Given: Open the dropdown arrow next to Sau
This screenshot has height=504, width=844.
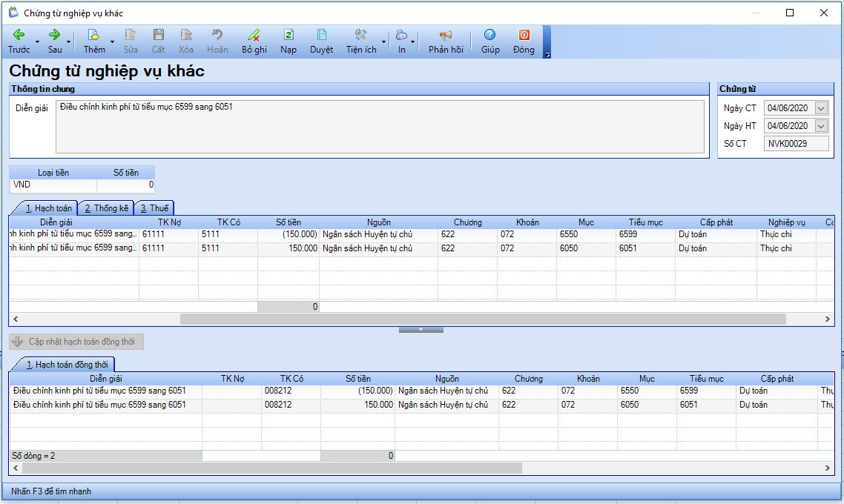Looking at the screenshot, I should pyautogui.click(x=69, y=42).
